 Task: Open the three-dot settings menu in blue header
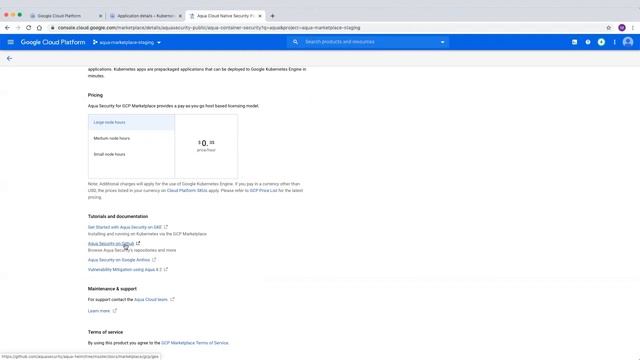tap(614, 42)
